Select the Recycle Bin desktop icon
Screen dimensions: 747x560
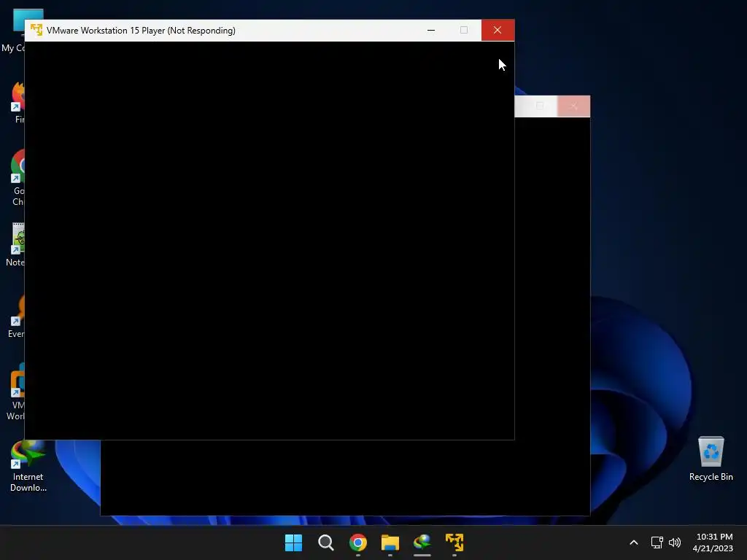coord(711,459)
